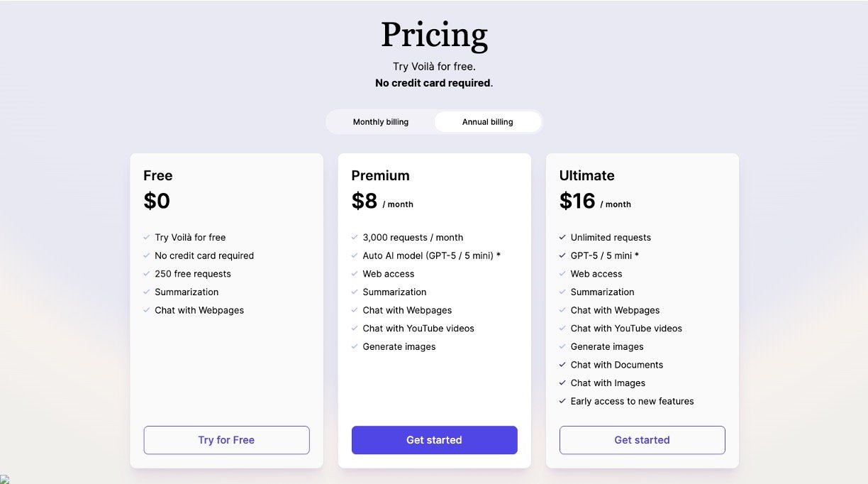Screen dimensions: 868x484
Task: Click the Ultimate plan title
Action: (586, 175)
